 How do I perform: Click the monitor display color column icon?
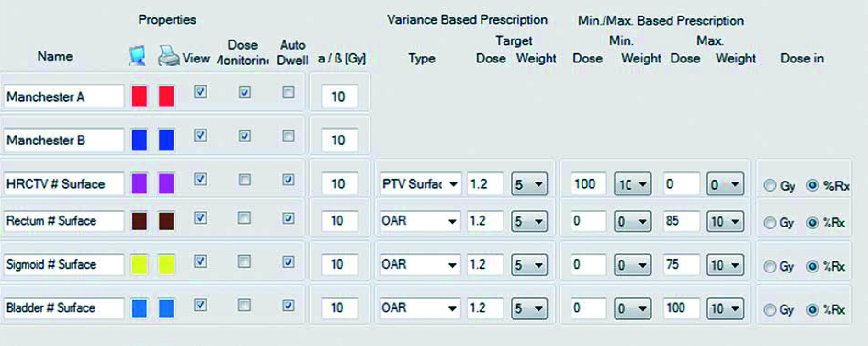[138, 56]
